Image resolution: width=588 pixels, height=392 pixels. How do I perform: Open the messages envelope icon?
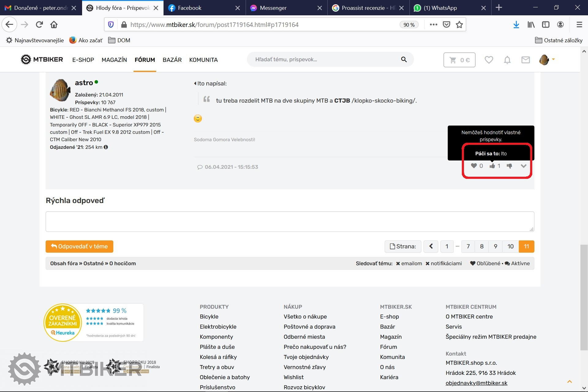(526, 60)
